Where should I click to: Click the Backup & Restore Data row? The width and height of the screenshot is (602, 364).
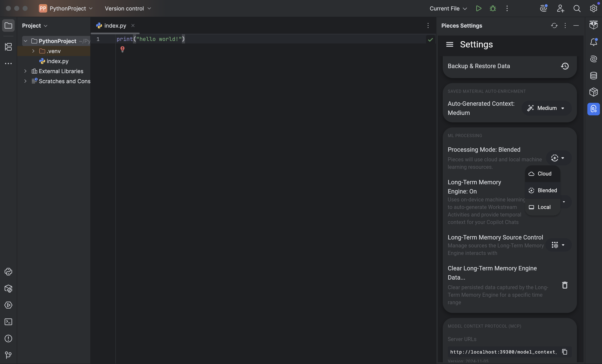[510, 66]
